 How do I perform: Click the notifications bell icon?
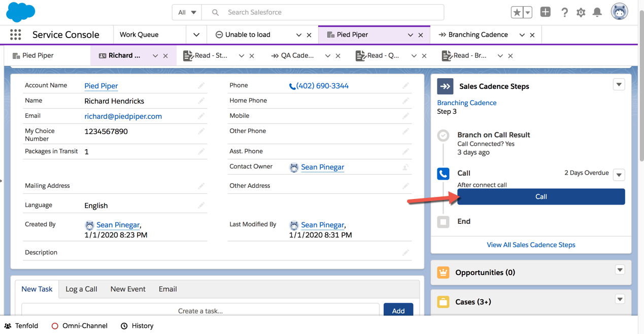pos(597,12)
